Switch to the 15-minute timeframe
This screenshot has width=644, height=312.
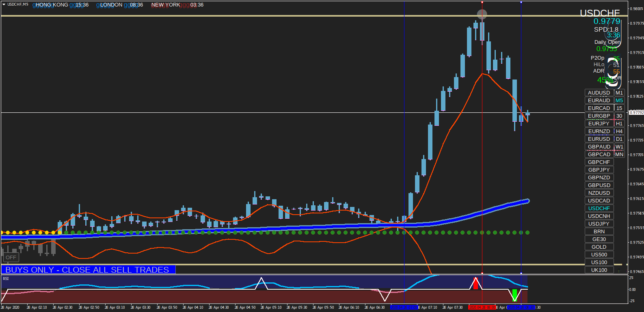(x=619, y=108)
